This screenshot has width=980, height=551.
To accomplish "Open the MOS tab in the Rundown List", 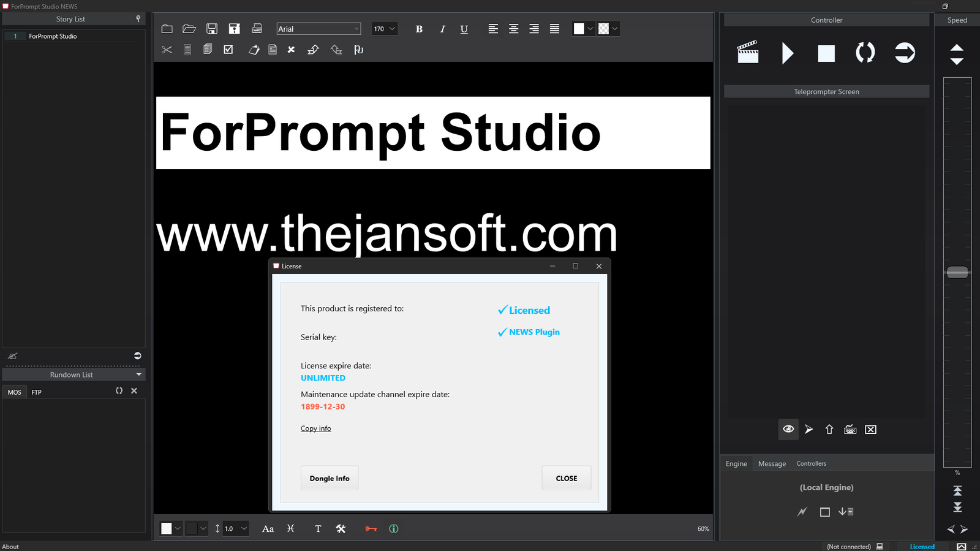I will [15, 392].
